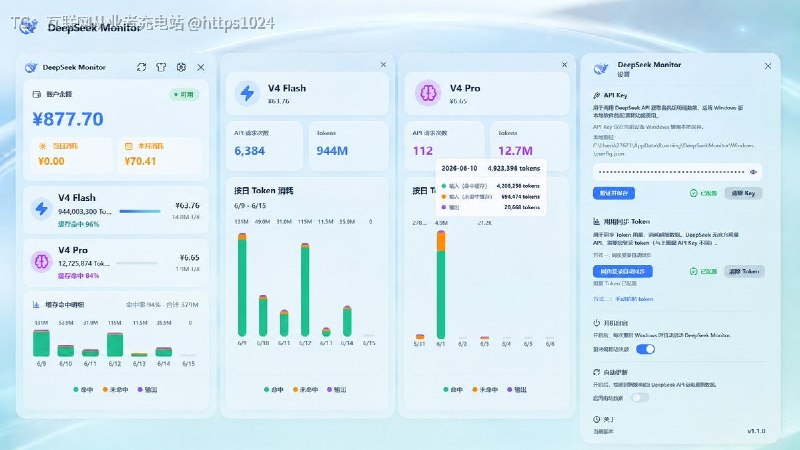Click the green check icon beside 清除 Key
Viewport: 800px width, 450px height.
point(693,193)
